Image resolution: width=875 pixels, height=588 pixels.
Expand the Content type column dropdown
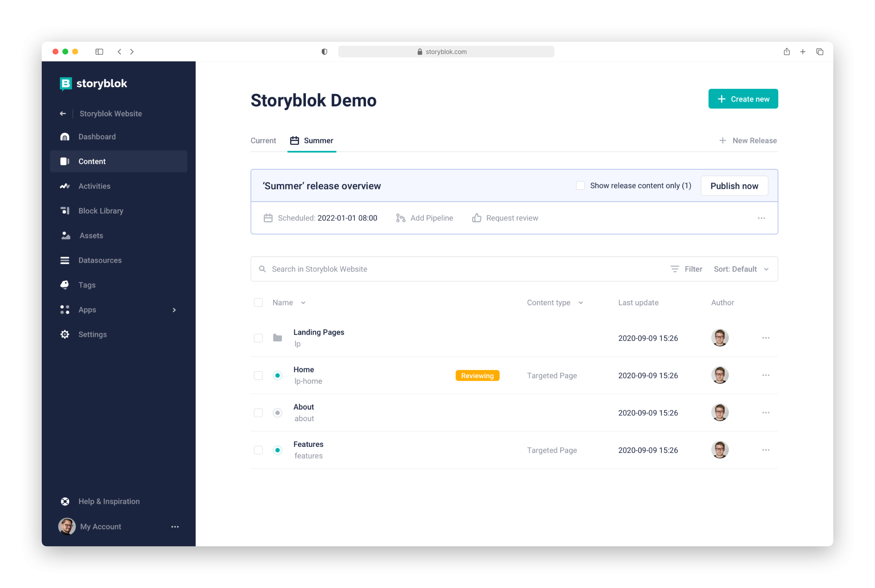581,302
